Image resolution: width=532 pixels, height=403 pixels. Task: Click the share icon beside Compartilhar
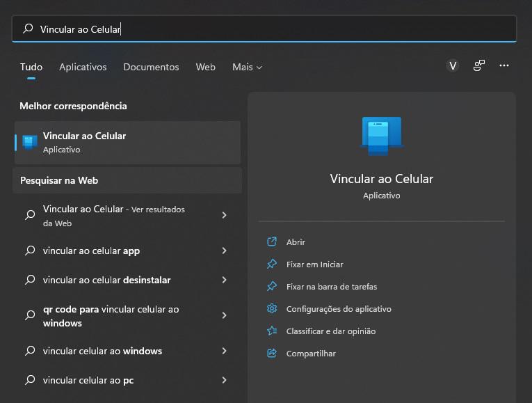(x=272, y=354)
